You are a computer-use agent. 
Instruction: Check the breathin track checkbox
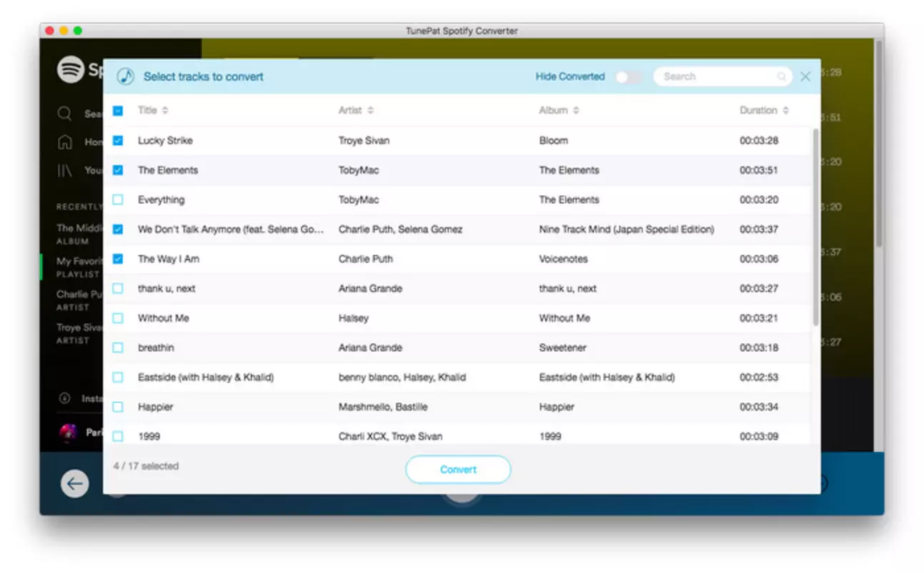click(x=118, y=347)
